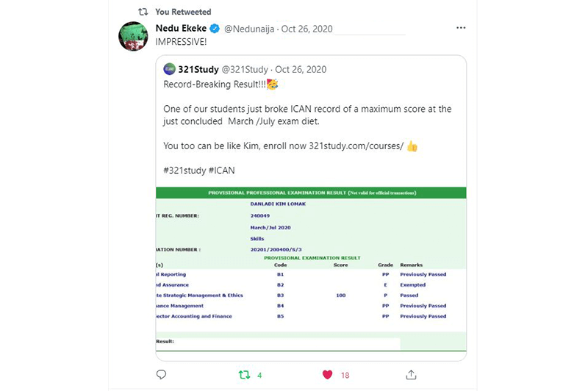Image resolution: width=588 pixels, height=391 pixels.
Task: Click the reply speech bubble icon
Action: click(161, 375)
